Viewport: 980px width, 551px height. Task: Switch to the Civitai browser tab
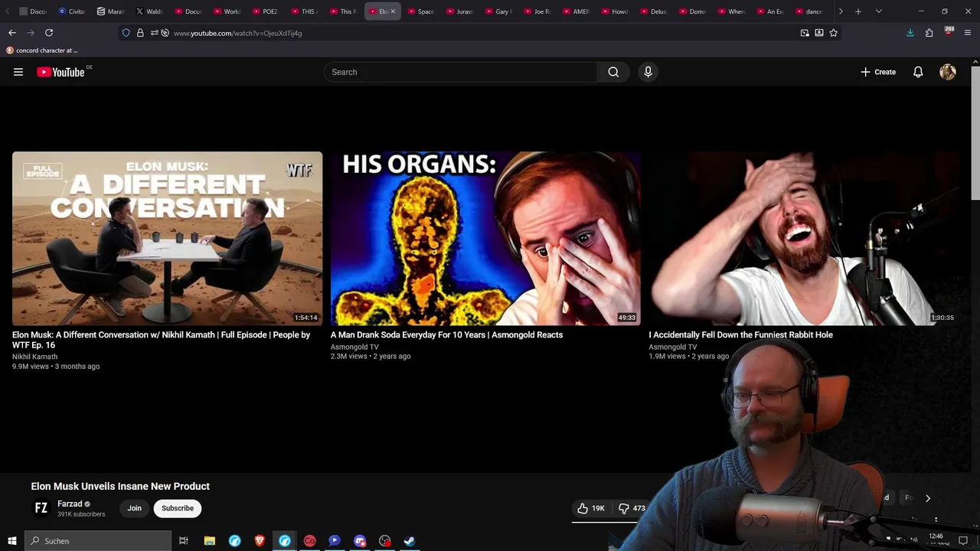[x=72, y=11]
